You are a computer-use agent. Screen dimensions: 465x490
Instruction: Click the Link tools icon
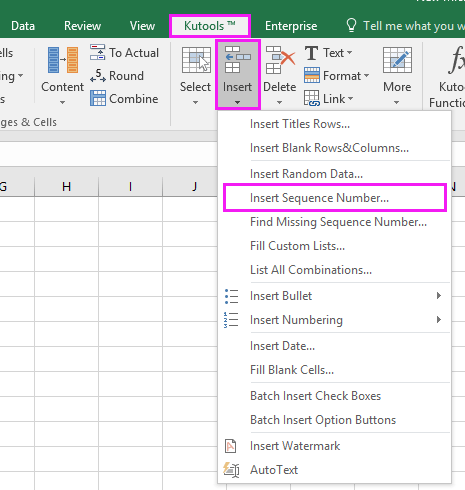[x=312, y=98]
